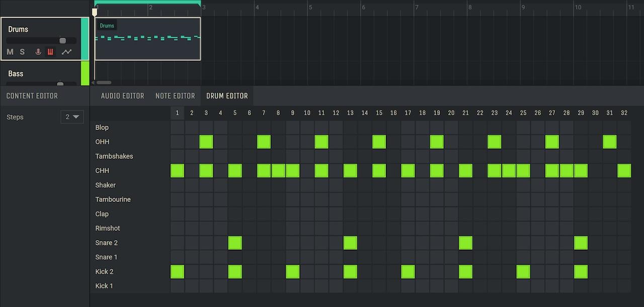
Task: Mute the Drums track
Action: 10,52
